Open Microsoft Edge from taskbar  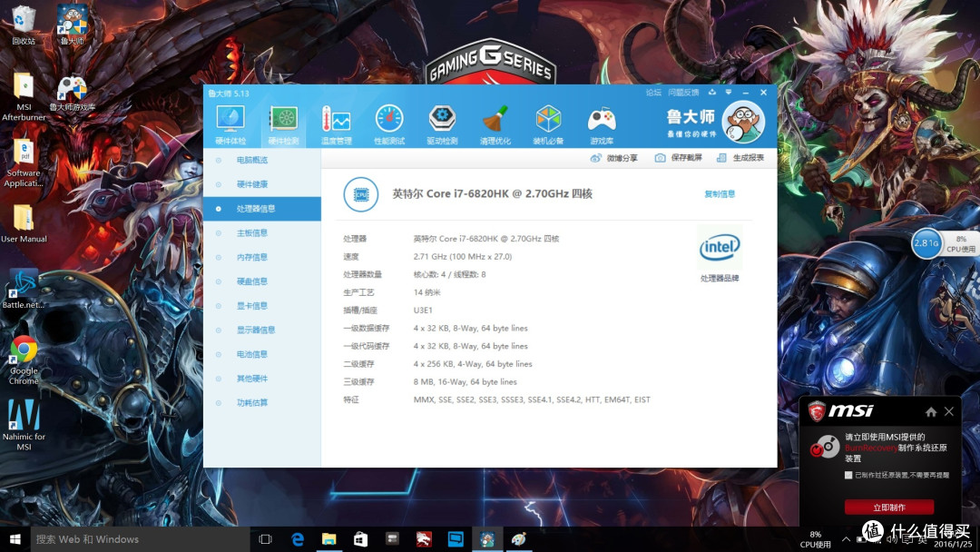(x=298, y=539)
